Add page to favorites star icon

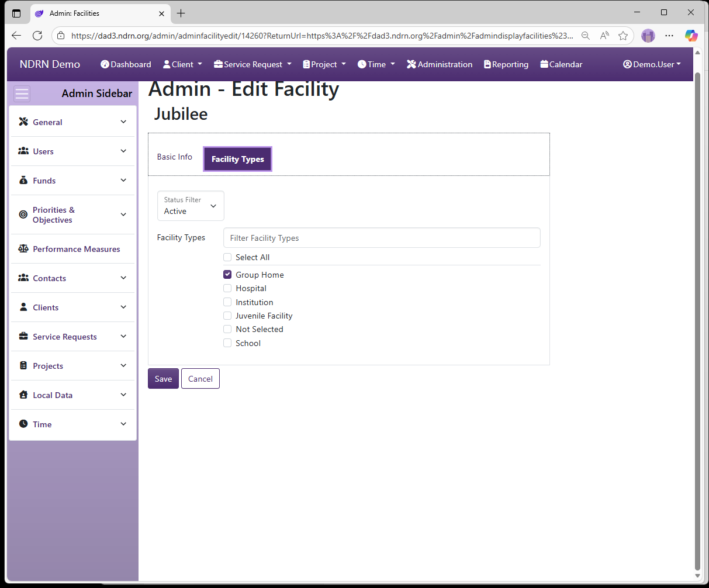(623, 36)
